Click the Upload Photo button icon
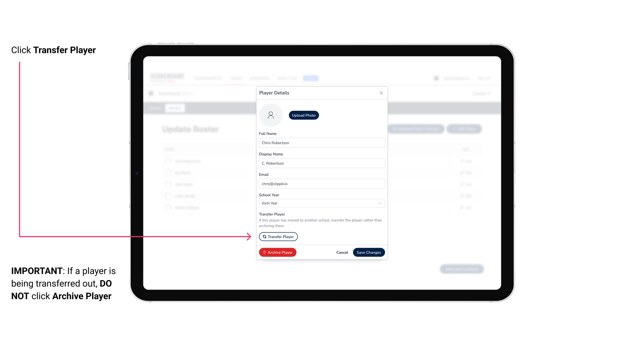This screenshot has width=644, height=346. [304, 115]
